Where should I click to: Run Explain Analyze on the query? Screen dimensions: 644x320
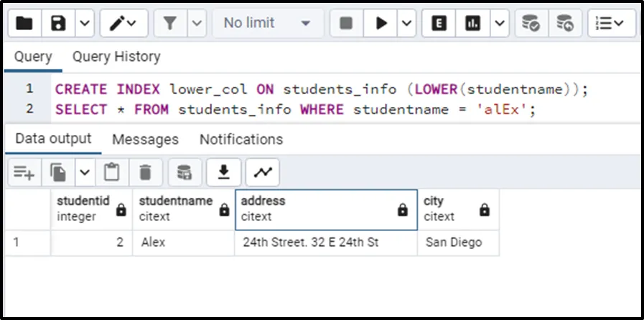pos(472,24)
